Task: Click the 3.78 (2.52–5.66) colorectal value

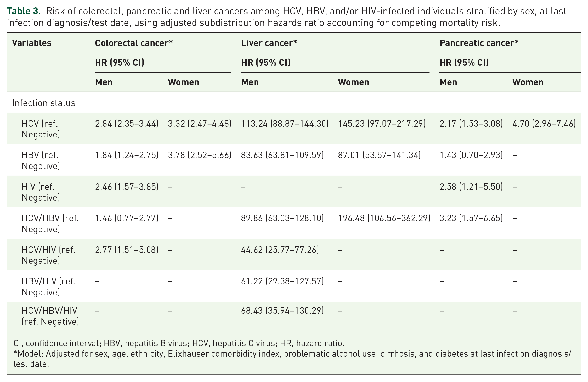Action: point(200,155)
